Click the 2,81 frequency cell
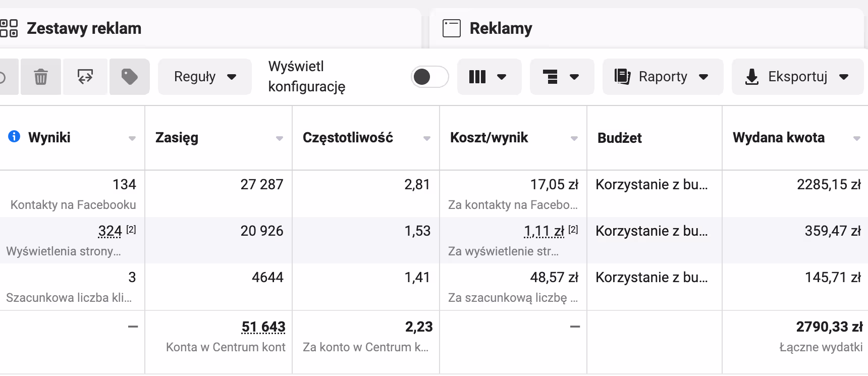 (x=417, y=185)
